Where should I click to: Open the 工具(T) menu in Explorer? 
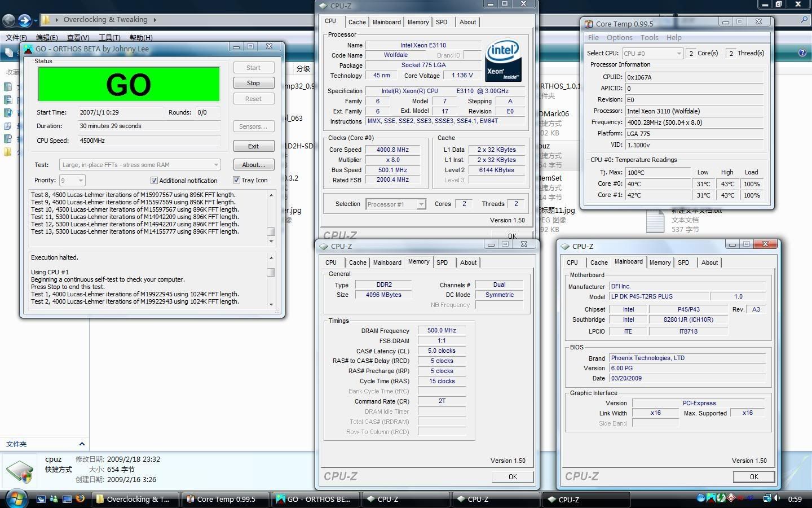coord(109,38)
